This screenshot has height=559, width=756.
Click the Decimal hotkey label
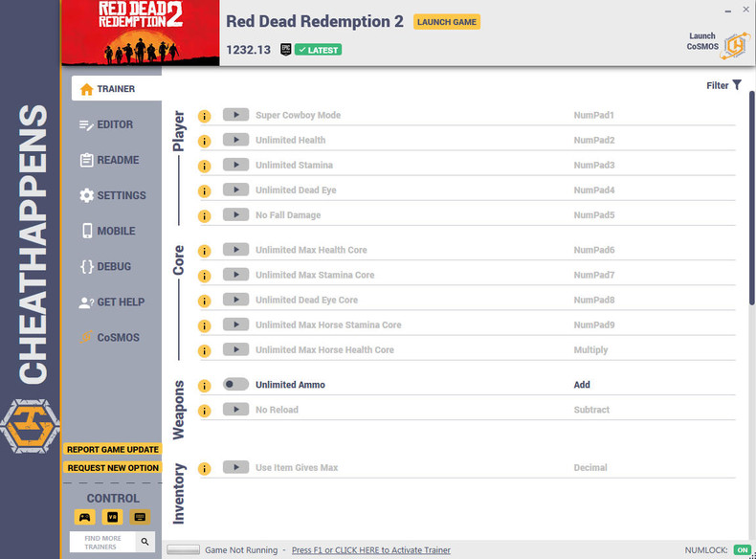pyautogui.click(x=590, y=467)
